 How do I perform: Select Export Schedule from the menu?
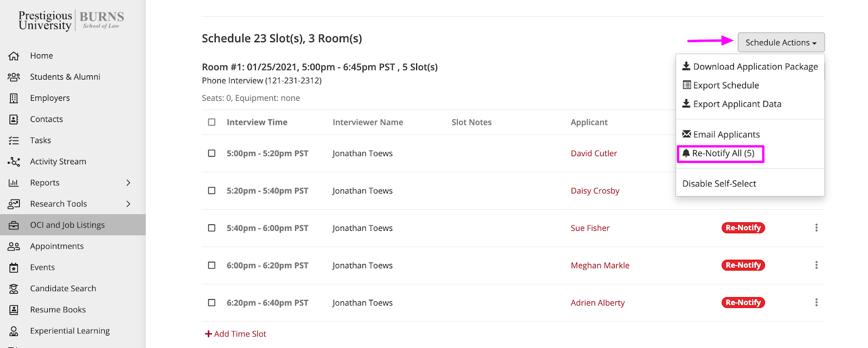pyautogui.click(x=725, y=85)
